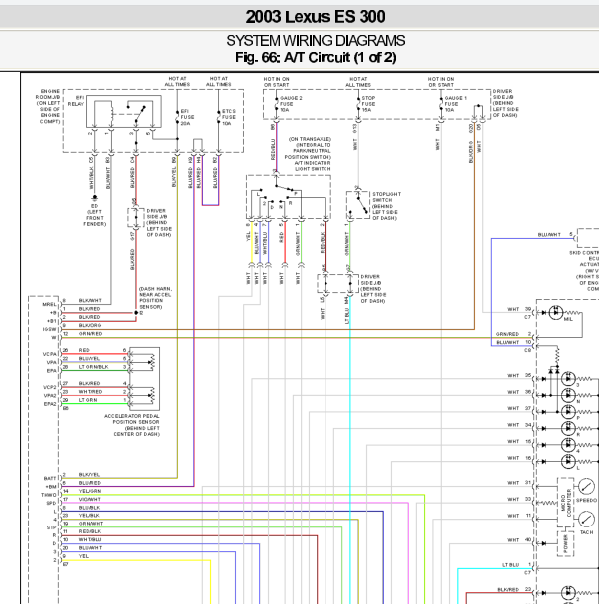Click the LT BLU wire label near C7

point(510,565)
